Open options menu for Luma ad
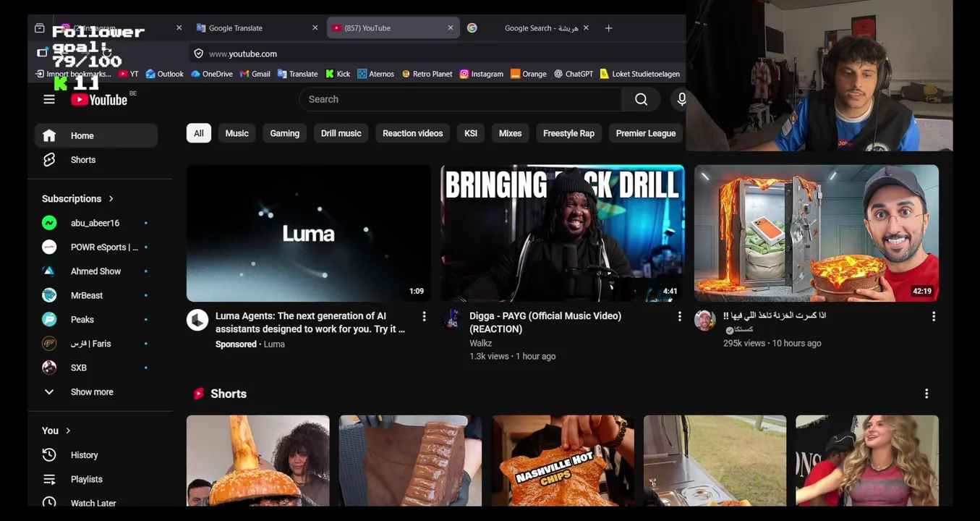980x521 pixels. coord(425,316)
